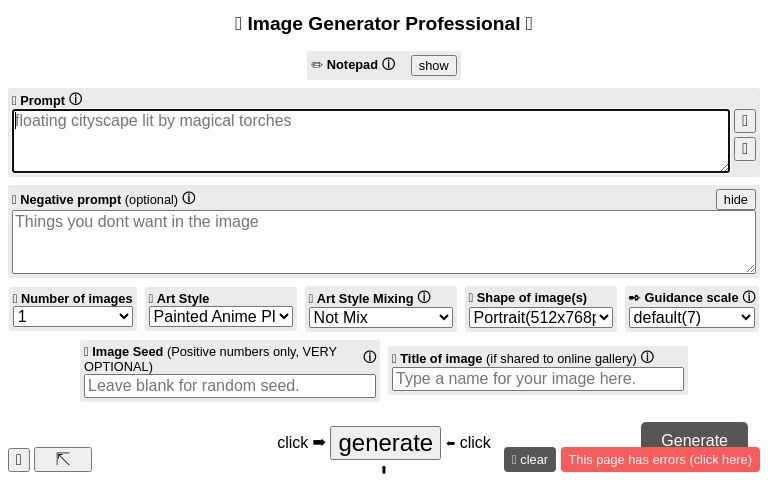Expand the Art Style Mixing dropdown
The width and height of the screenshot is (768, 480).
381,317
